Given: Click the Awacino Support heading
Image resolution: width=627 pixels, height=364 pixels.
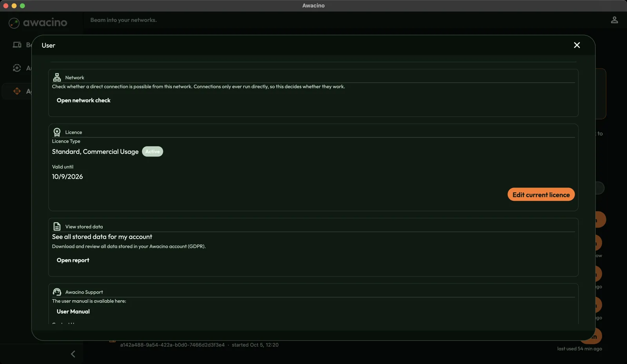Looking at the screenshot, I should point(84,292).
